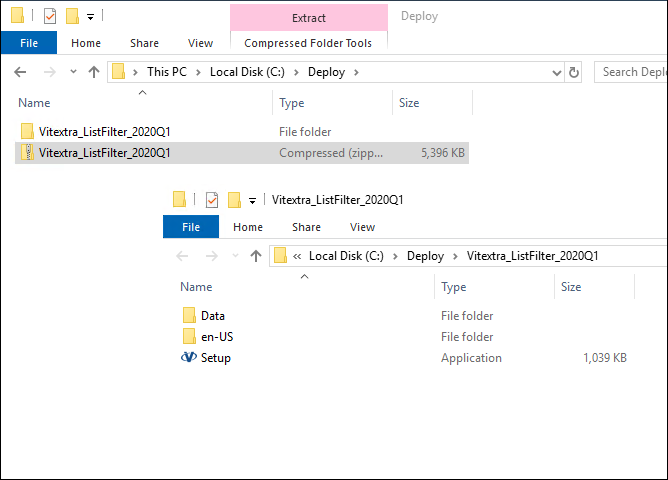Open Share tab in Deploy window
Viewport: 668px width, 480px height.
(x=144, y=43)
